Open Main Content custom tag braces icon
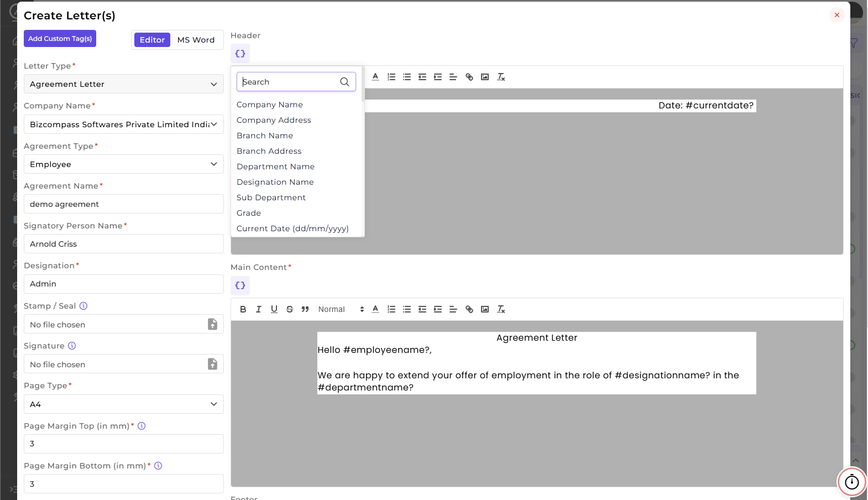 click(x=240, y=285)
